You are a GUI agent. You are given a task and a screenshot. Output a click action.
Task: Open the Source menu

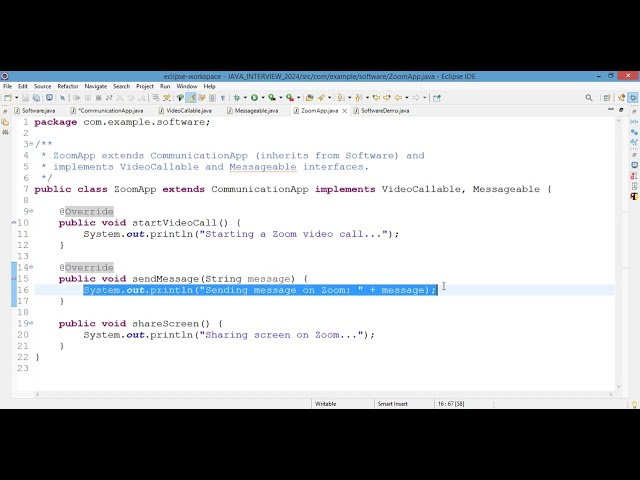click(42, 87)
